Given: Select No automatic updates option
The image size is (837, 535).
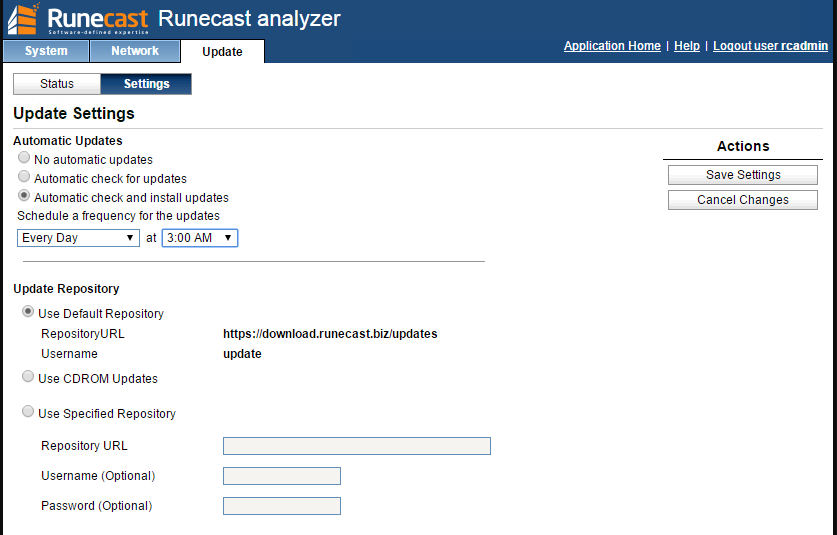Looking at the screenshot, I should click(x=24, y=158).
